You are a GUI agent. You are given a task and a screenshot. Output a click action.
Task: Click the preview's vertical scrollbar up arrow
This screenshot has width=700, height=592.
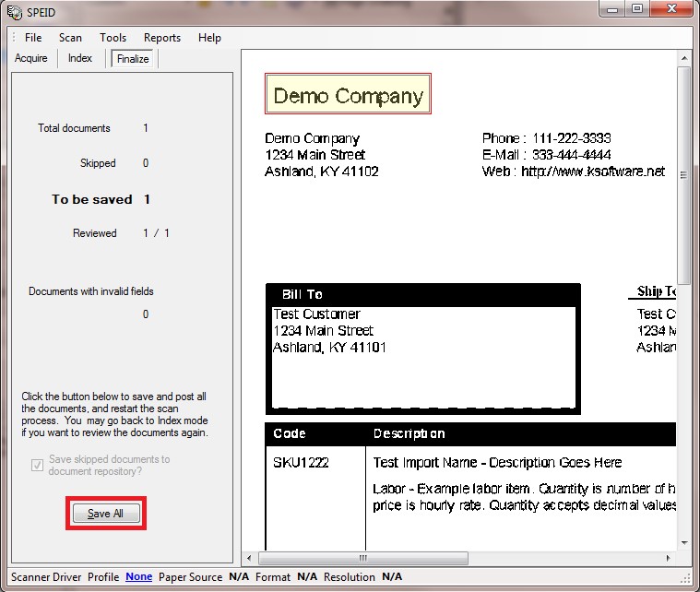click(684, 57)
